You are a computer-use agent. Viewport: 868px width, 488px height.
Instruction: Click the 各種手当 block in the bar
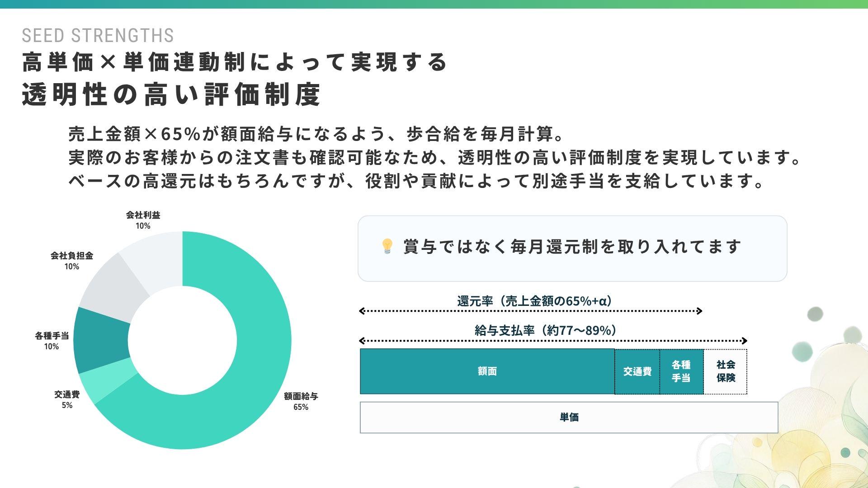[x=681, y=371]
